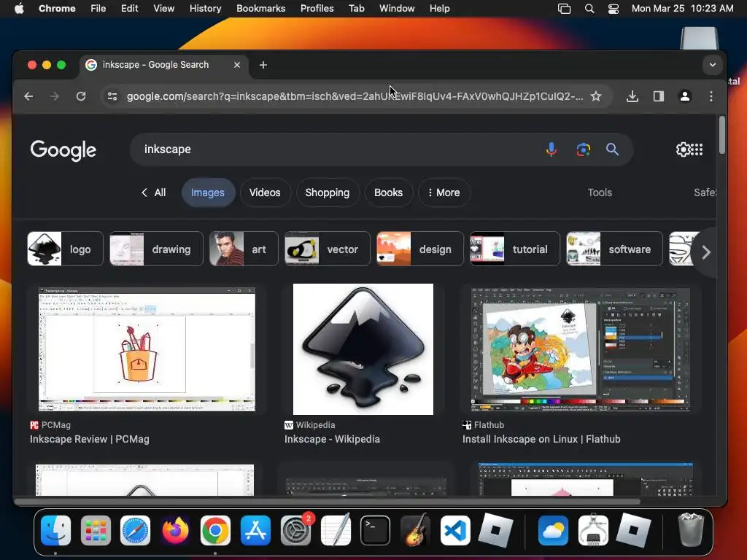Image resolution: width=747 pixels, height=560 pixels.
Task: Switch to Shopping search results
Action: coord(328,192)
